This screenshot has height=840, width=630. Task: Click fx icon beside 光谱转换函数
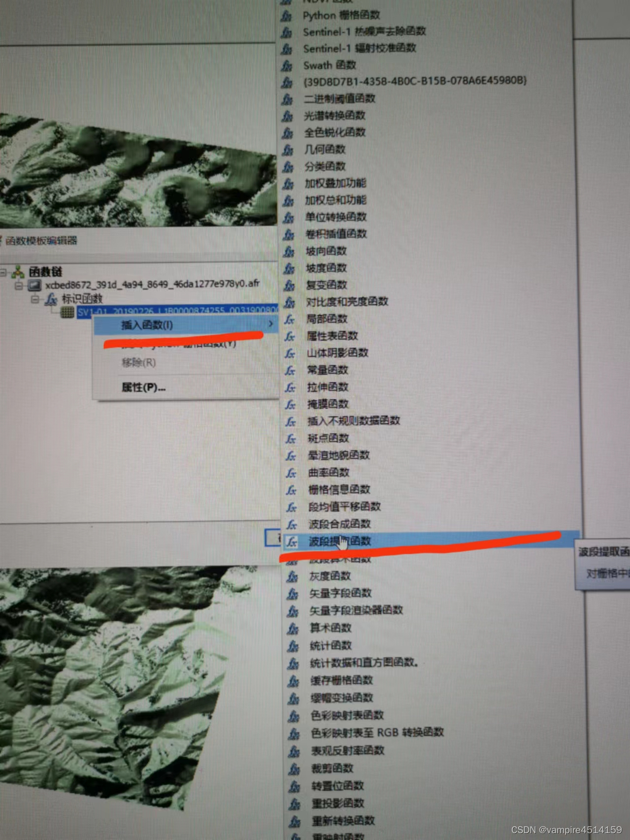[x=287, y=116]
